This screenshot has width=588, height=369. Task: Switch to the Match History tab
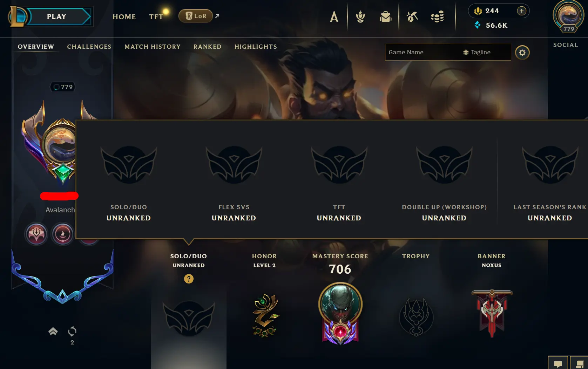(x=153, y=47)
